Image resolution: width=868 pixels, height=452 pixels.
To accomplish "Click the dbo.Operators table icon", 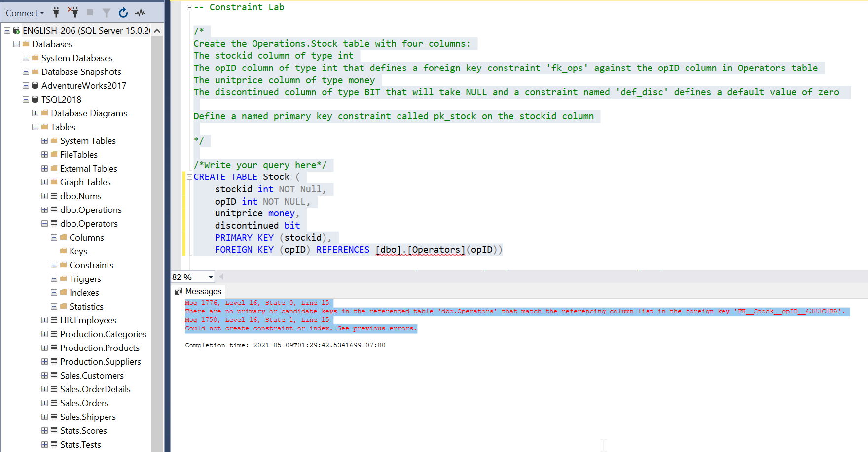I will point(54,224).
